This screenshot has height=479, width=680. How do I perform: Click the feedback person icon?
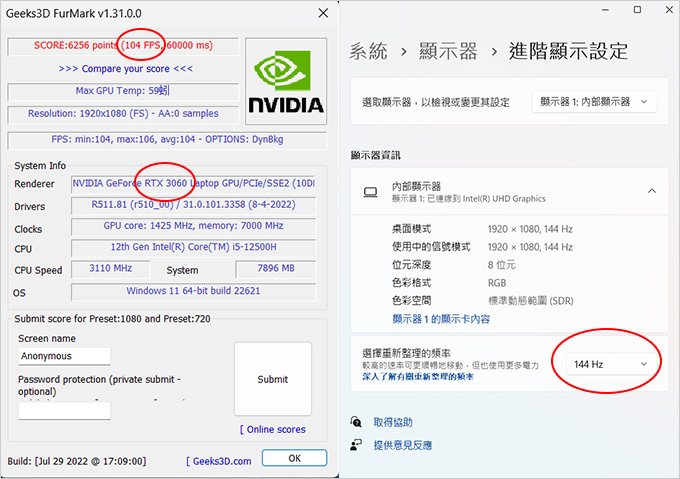pos(356,445)
